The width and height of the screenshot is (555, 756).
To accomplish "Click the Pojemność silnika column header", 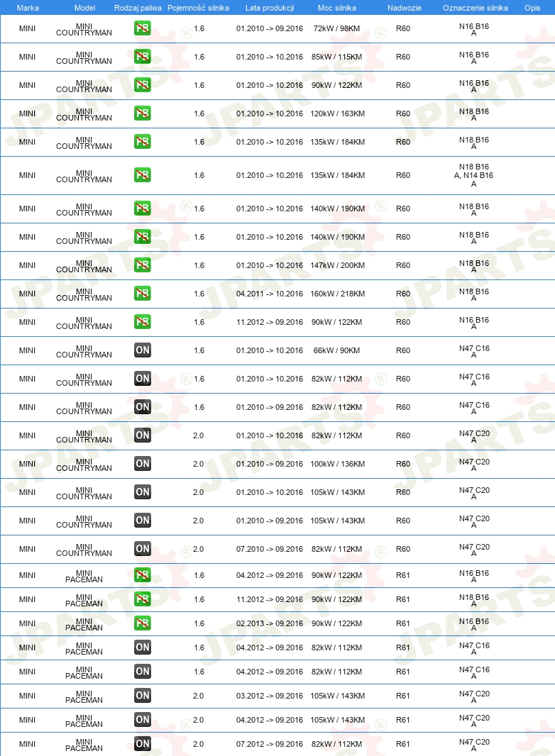I will tap(198, 8).
